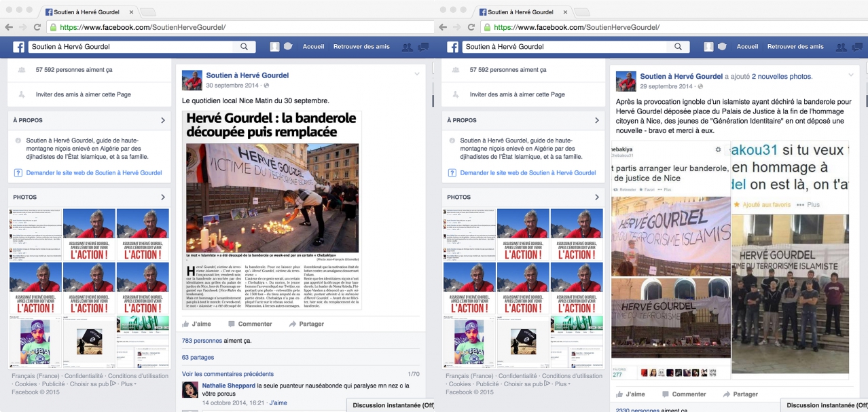
Task: Click the search magnifier in the left window
Action: point(245,47)
